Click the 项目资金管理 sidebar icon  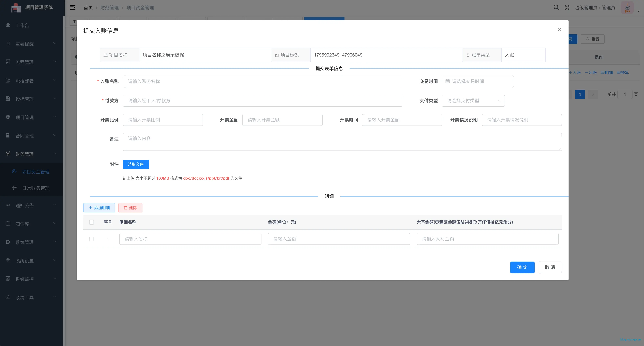coord(14,172)
